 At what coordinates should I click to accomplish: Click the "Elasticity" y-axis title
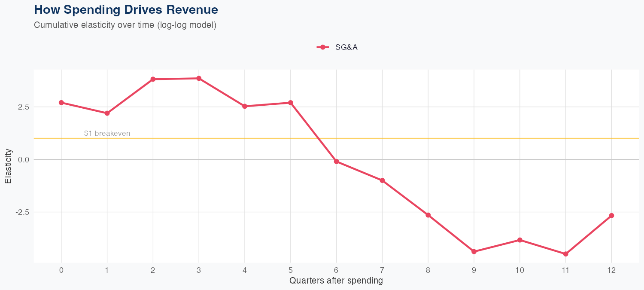(x=8, y=166)
